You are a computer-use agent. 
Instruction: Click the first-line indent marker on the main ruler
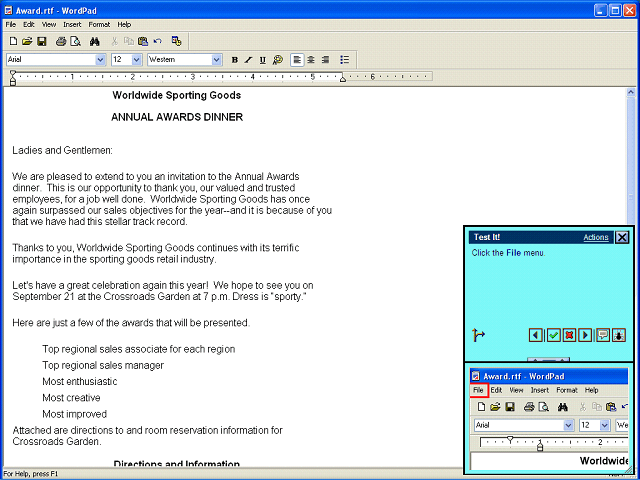(13, 73)
